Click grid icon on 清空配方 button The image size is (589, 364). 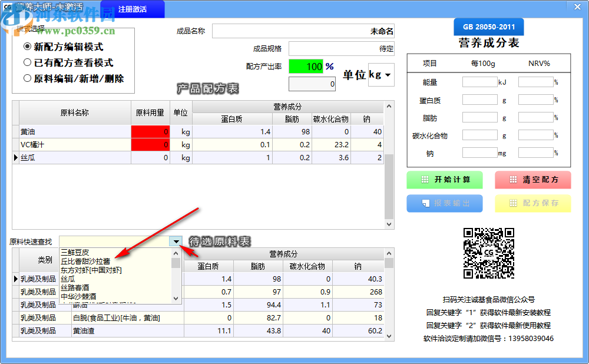pyautogui.click(x=513, y=180)
